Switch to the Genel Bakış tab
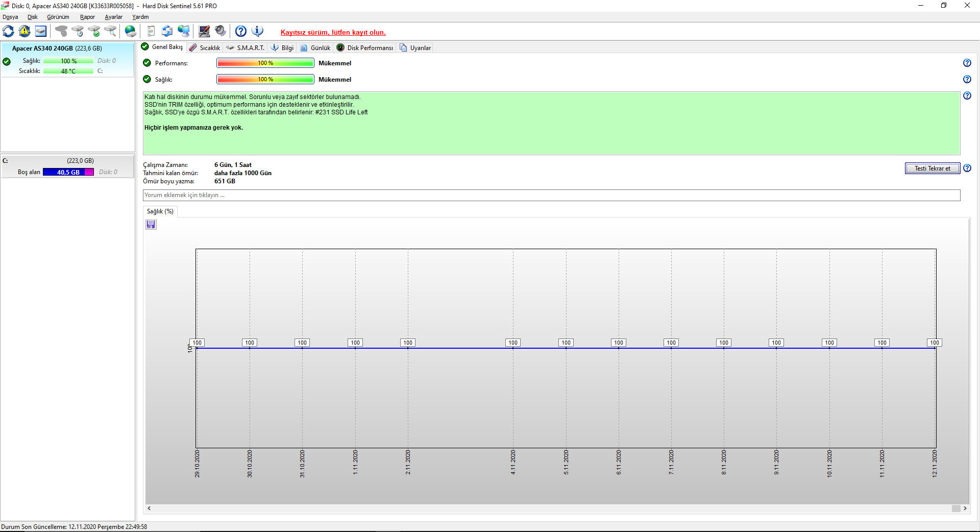Screen dimensions: 980x532 162,47
